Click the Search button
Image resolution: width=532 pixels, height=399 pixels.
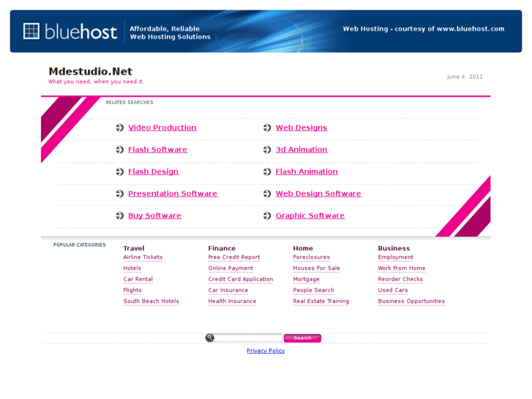click(302, 338)
